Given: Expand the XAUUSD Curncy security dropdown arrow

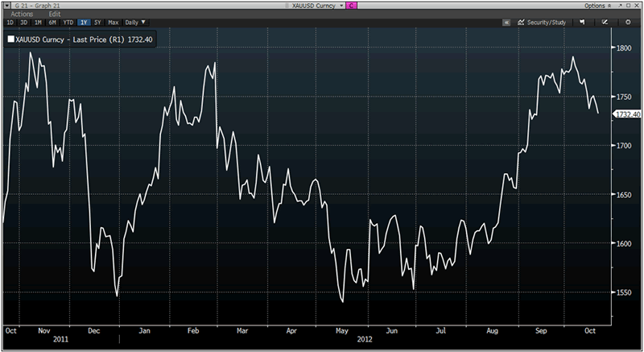Looking at the screenshot, I should pyautogui.click(x=341, y=6).
